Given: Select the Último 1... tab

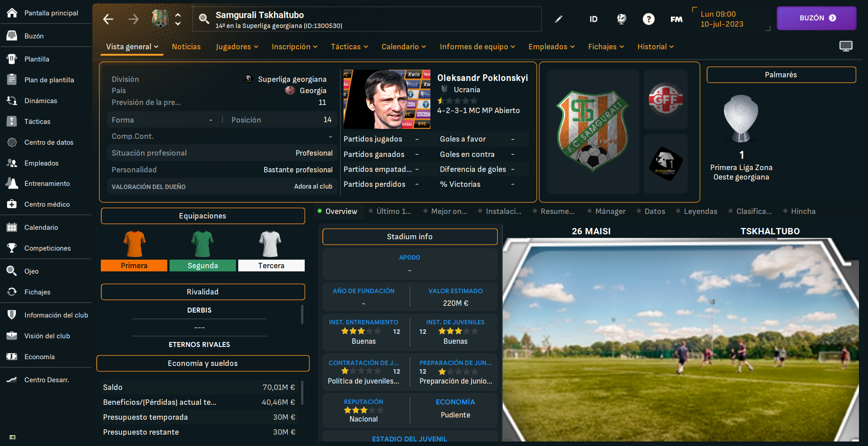Looking at the screenshot, I should pyautogui.click(x=390, y=211).
